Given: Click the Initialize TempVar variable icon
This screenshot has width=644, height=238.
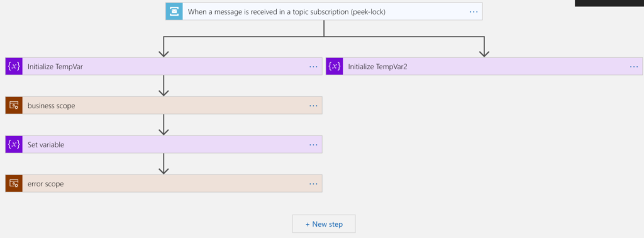Looking at the screenshot, I should coord(14,66).
